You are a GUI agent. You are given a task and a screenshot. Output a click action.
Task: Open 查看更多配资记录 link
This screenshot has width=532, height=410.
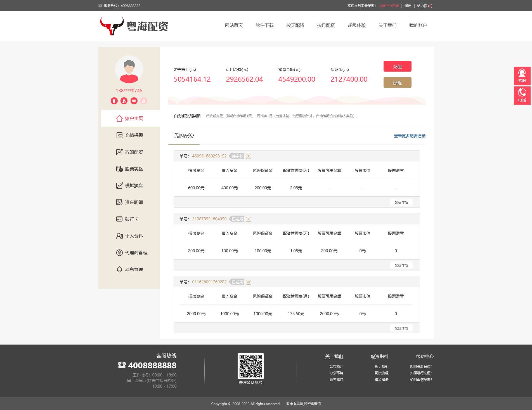pos(410,136)
